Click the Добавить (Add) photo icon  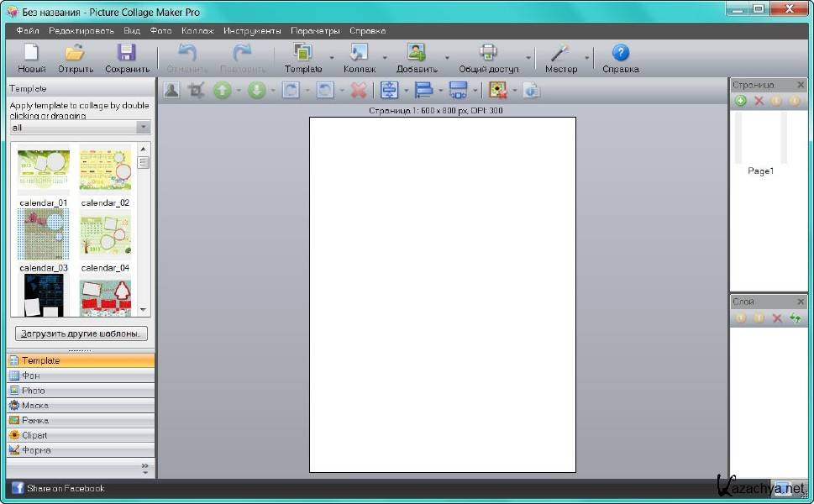pyautogui.click(x=417, y=53)
